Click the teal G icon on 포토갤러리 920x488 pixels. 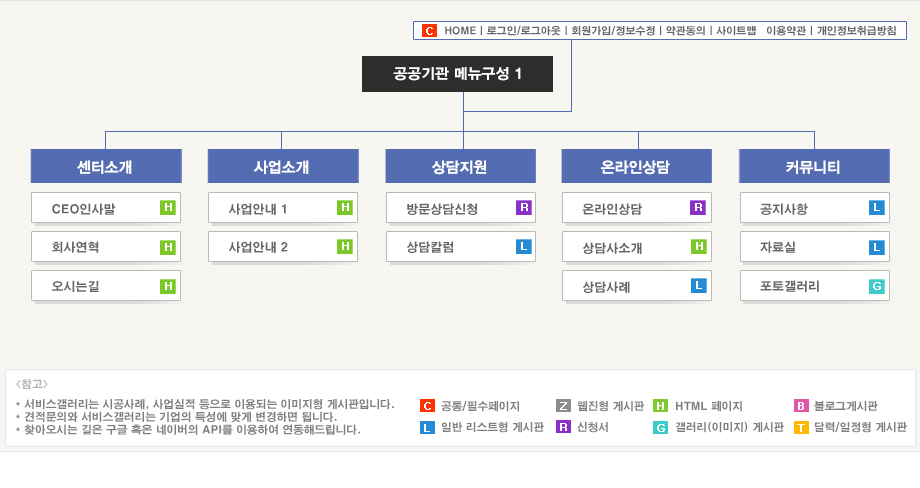click(x=877, y=286)
